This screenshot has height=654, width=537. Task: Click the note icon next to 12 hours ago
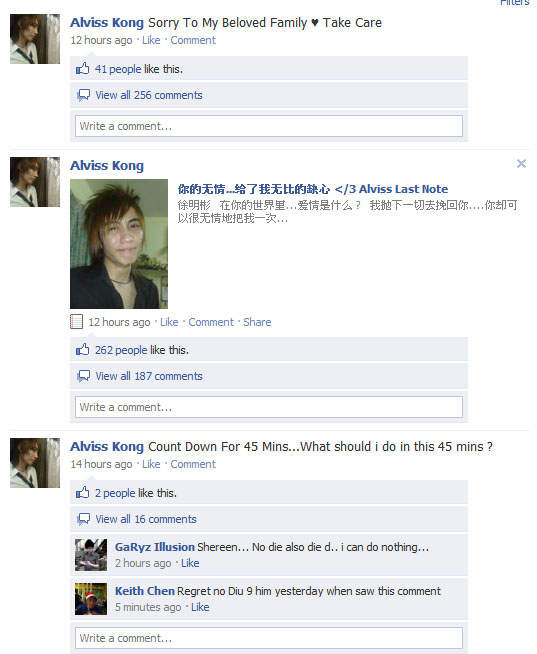76,322
